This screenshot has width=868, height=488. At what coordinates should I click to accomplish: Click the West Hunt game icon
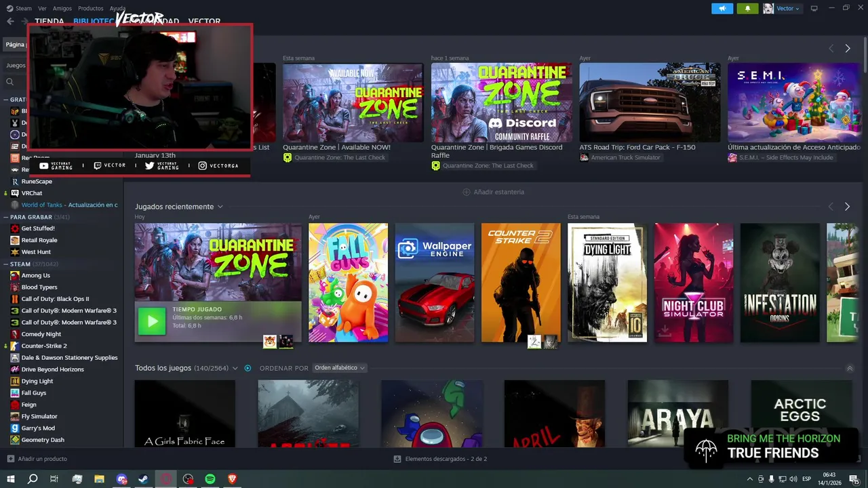tap(15, 252)
